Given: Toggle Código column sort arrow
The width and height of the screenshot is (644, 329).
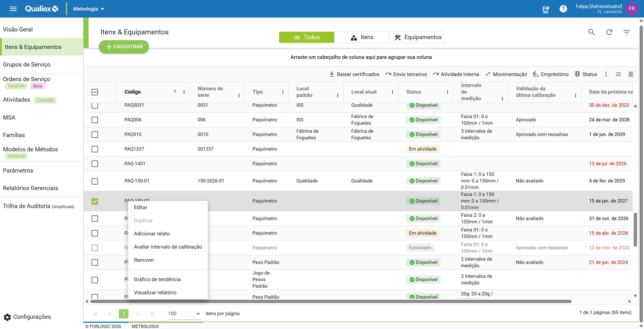Looking at the screenshot, I should pyautogui.click(x=175, y=92).
